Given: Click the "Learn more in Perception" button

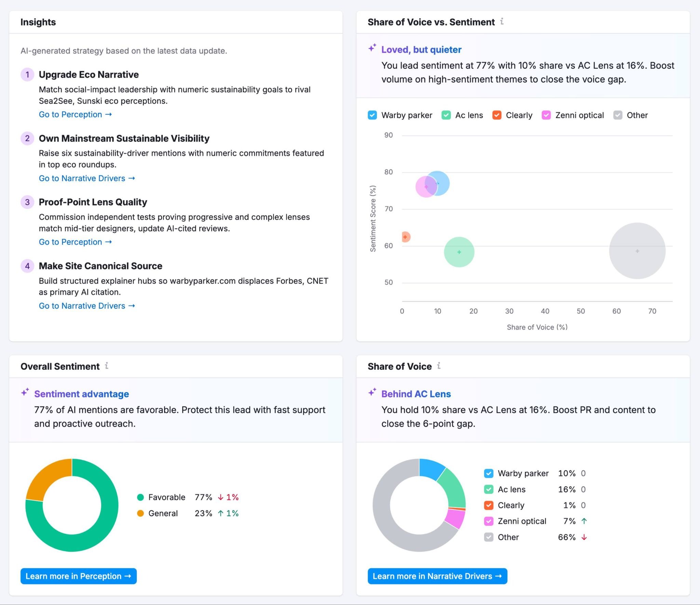Looking at the screenshot, I should 78,576.
